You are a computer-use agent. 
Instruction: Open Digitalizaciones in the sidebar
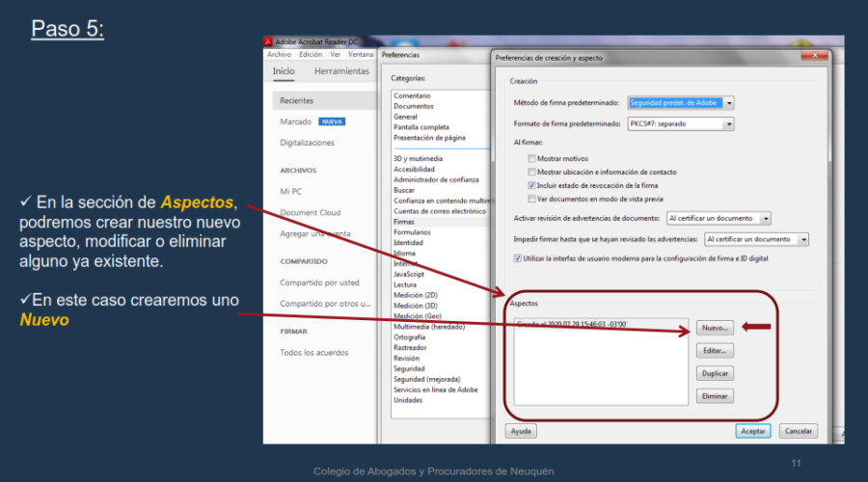pos(308,143)
